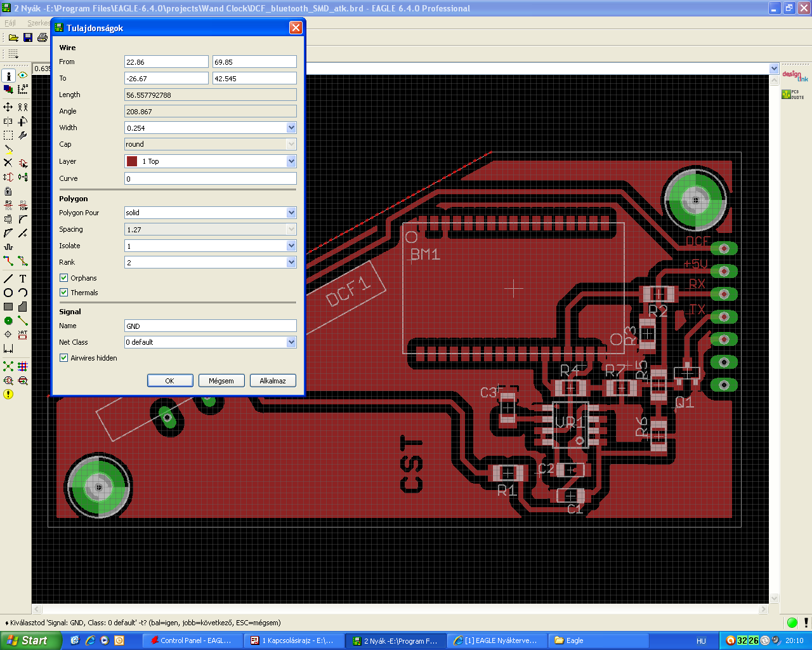Click the Save diskette icon in toolbar

click(28, 38)
